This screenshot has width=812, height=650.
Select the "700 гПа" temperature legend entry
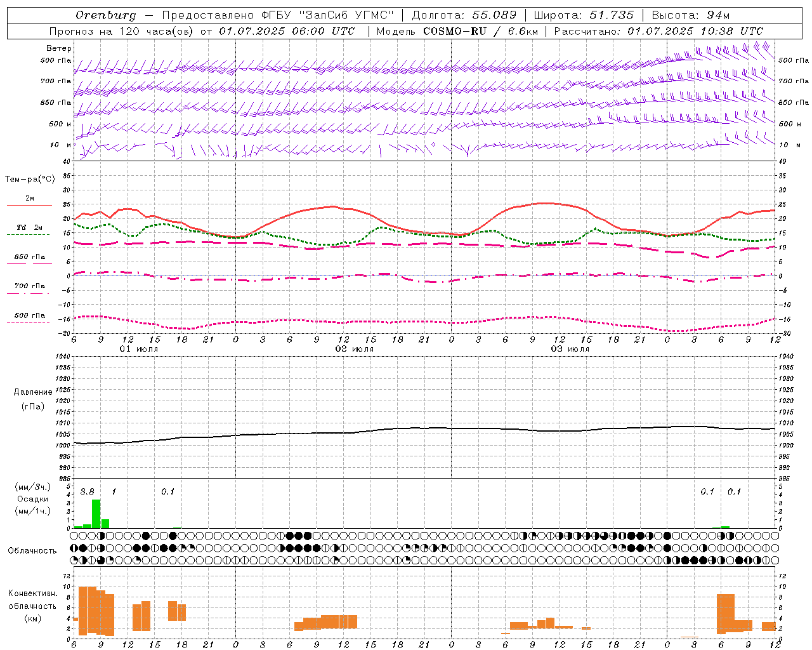(x=30, y=286)
